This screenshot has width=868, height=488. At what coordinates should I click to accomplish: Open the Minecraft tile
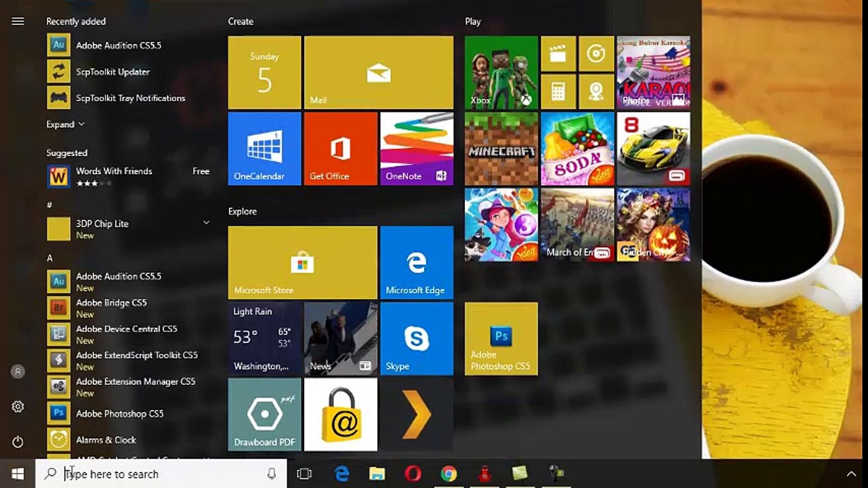click(501, 148)
